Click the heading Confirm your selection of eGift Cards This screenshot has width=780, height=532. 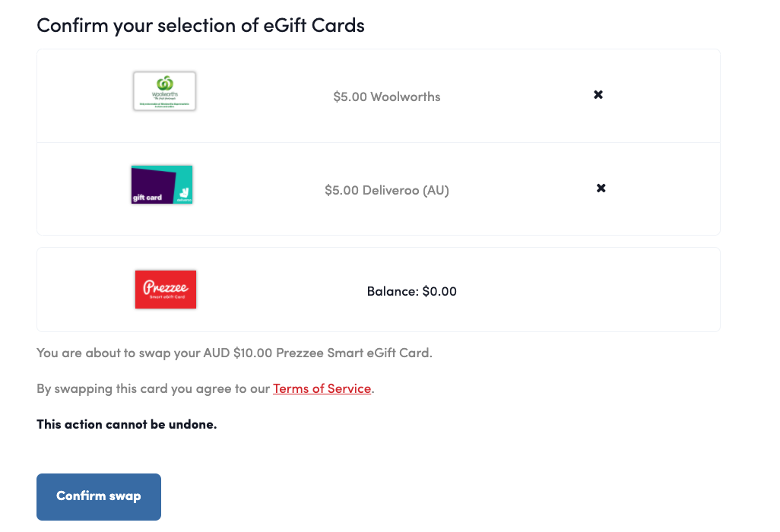coord(200,25)
